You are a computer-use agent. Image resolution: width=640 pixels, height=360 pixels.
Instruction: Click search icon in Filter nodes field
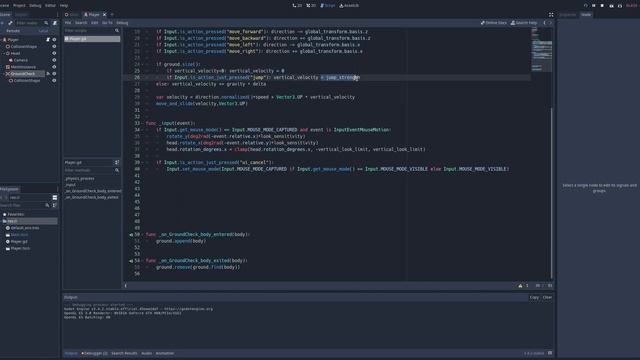click(x=46, y=23)
